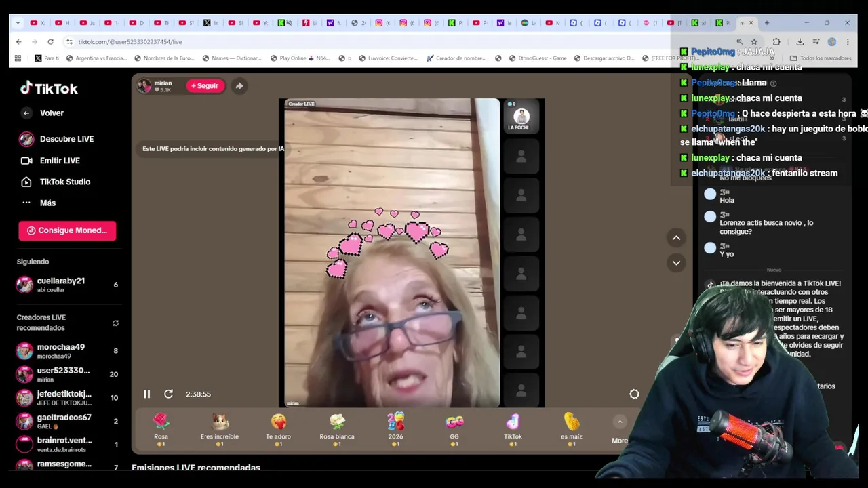Screen dimensions: 868x488
Task: Reload the browser page
Action: coord(50,41)
